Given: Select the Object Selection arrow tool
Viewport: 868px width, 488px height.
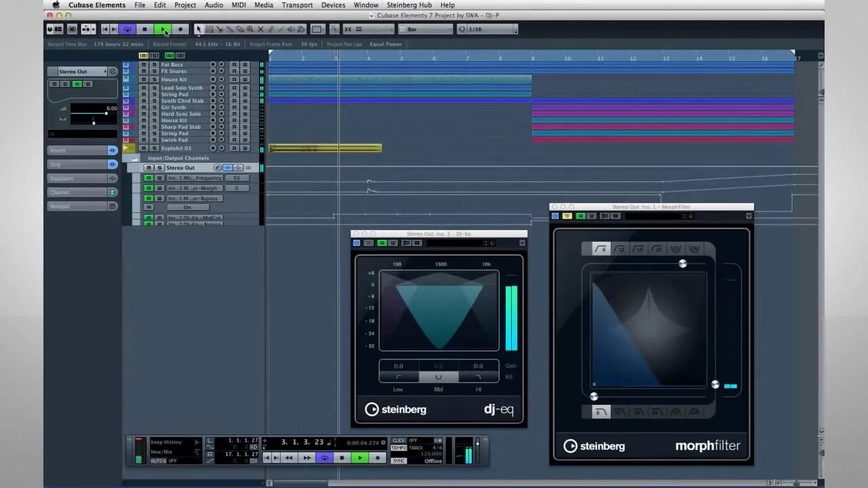Looking at the screenshot, I should coord(199,29).
